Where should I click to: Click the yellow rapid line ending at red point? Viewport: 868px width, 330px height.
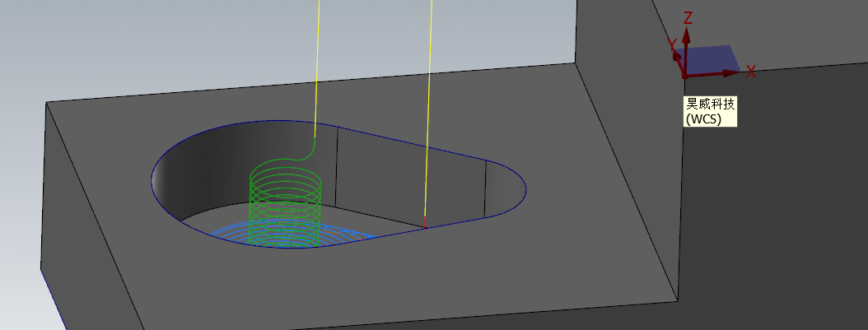coord(428,108)
